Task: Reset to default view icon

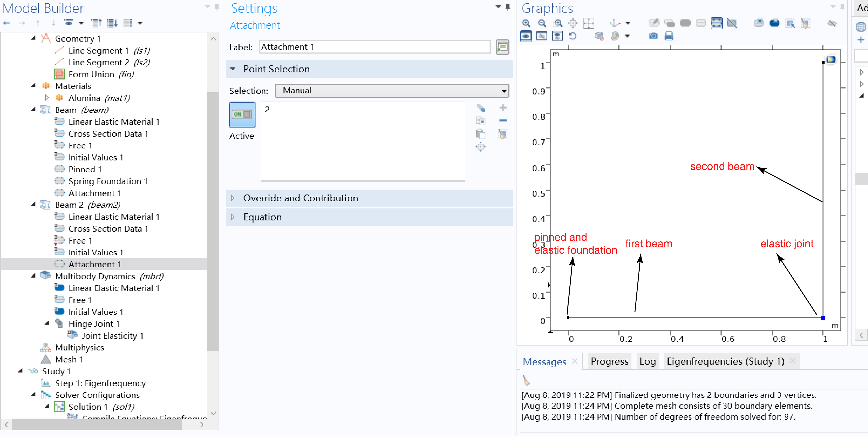Action: pos(573,36)
